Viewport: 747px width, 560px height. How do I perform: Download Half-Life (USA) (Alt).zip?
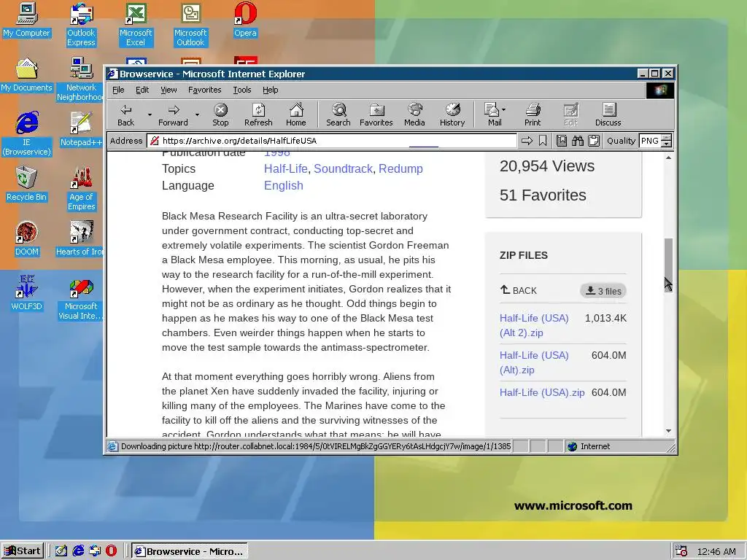click(x=534, y=362)
